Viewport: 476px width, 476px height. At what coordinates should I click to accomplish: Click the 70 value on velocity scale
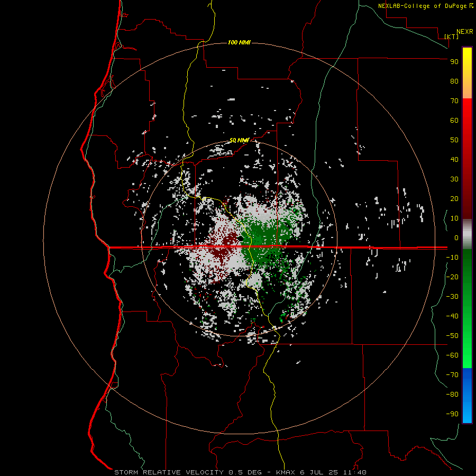(454, 101)
